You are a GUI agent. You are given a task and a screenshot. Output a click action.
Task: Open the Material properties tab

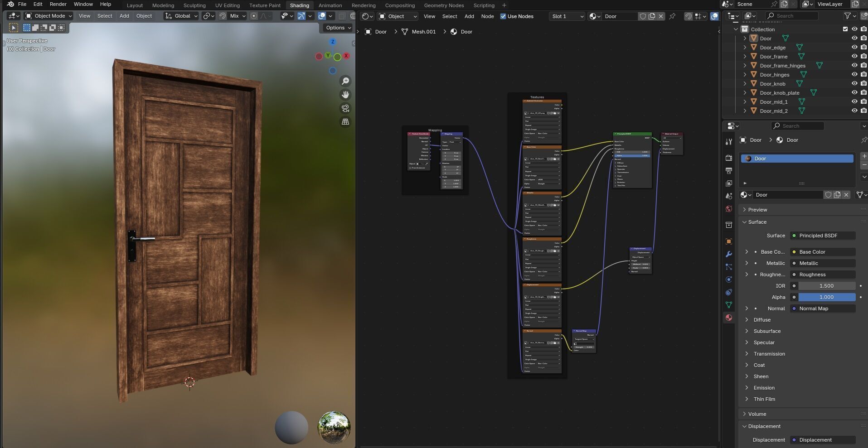coord(729,318)
